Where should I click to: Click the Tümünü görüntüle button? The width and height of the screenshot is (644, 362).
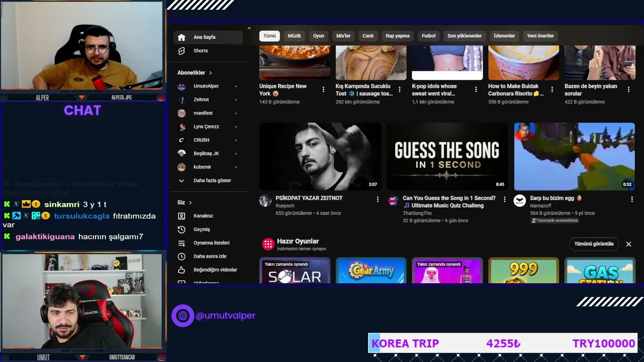pyautogui.click(x=594, y=244)
